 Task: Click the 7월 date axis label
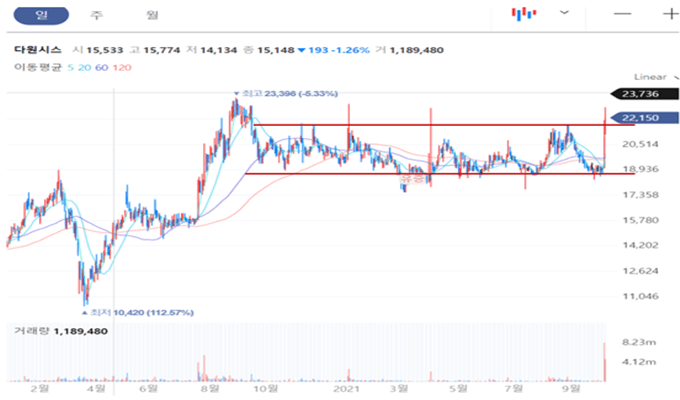click(514, 388)
